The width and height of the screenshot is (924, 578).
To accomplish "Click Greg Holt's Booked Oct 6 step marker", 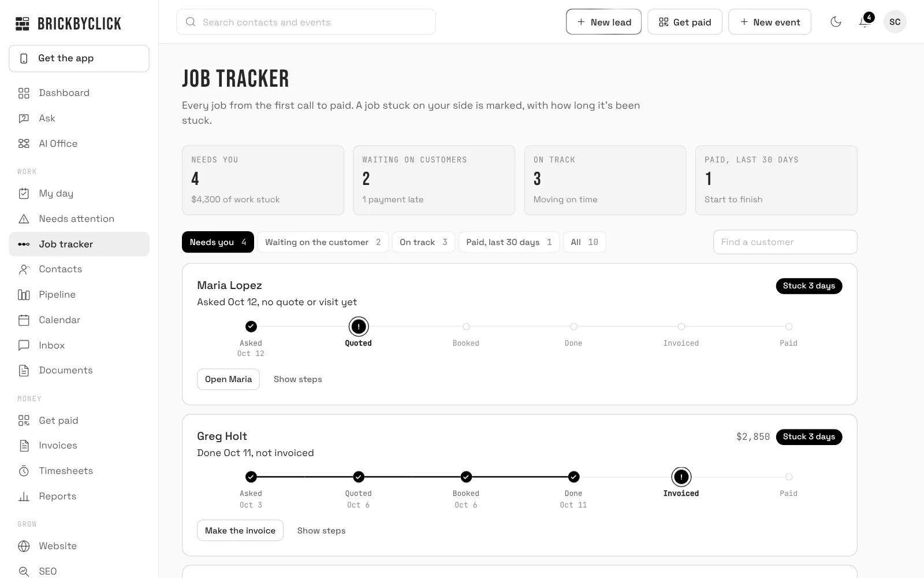I will coord(466,477).
